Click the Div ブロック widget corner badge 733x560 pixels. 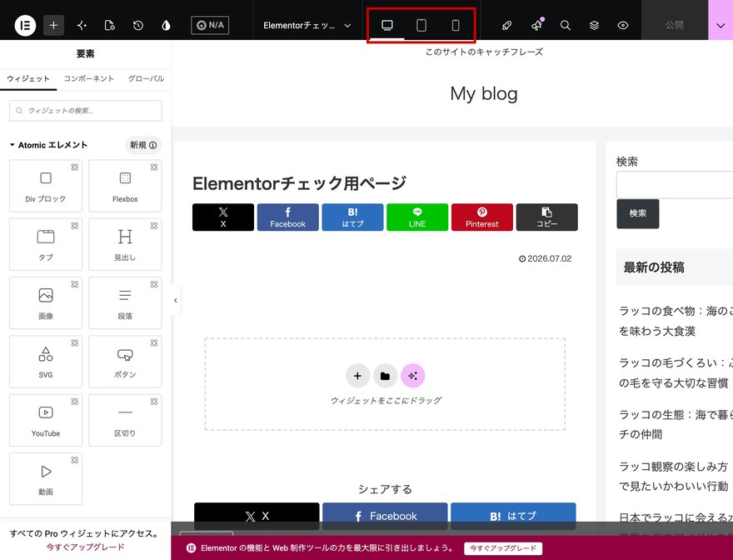75,167
